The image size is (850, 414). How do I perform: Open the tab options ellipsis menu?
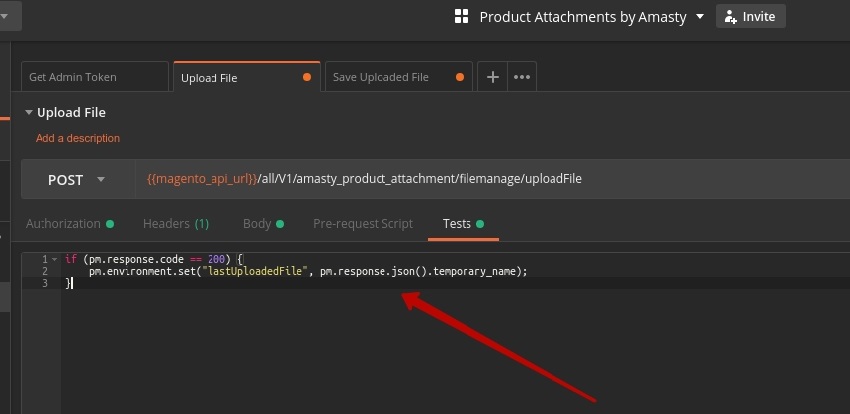click(x=521, y=77)
